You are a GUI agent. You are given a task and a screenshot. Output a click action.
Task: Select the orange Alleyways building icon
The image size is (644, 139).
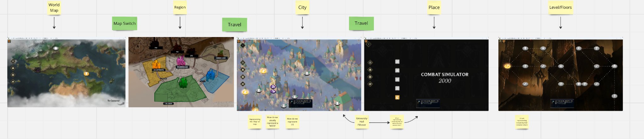pos(157,64)
